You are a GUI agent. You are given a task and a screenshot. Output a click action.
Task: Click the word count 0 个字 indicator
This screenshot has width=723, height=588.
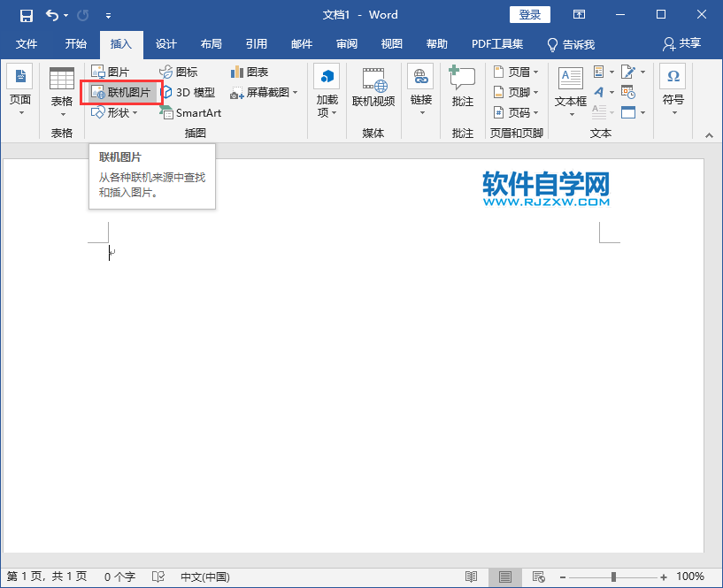(x=119, y=576)
